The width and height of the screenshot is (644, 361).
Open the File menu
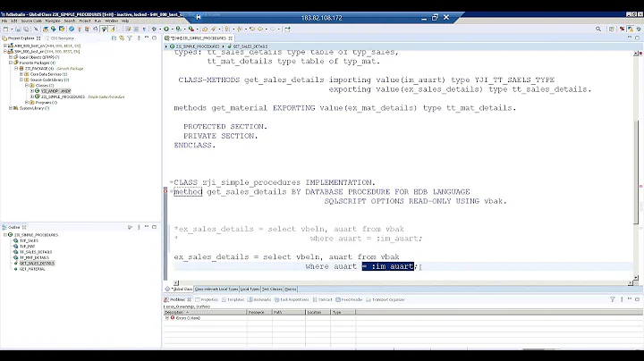point(4,21)
